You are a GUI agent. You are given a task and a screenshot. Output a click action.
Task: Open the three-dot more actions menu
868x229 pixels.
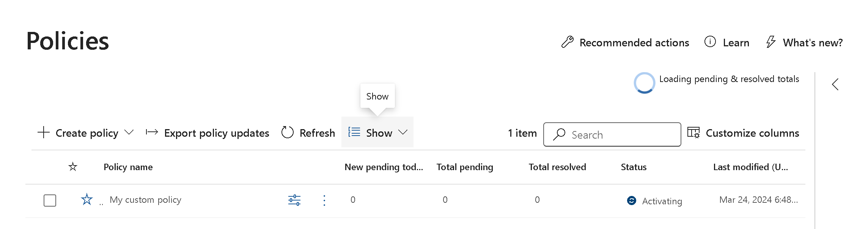click(324, 200)
